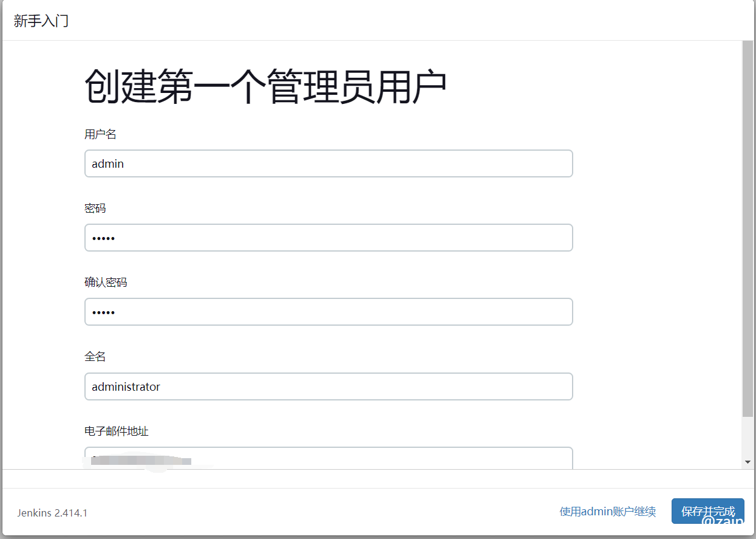Click the 电子邮件地址 label
Screen dimensions: 756x539
coord(117,431)
